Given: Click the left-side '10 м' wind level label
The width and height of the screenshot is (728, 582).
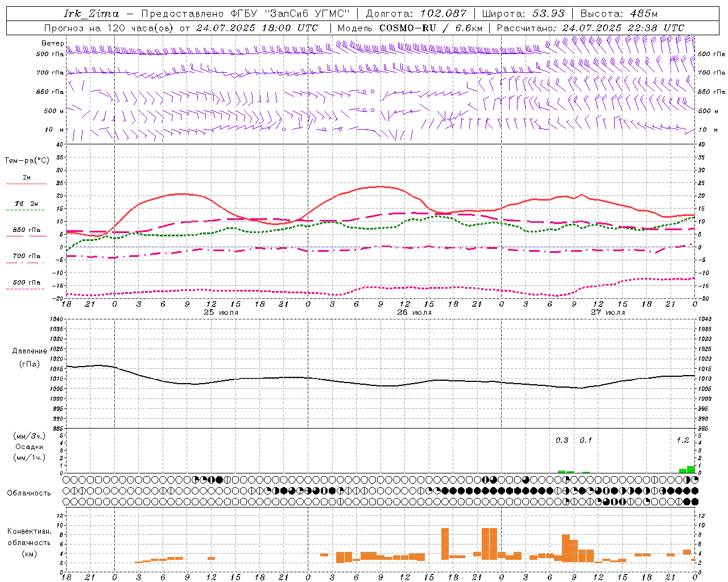Looking at the screenshot, I should tap(55, 130).
